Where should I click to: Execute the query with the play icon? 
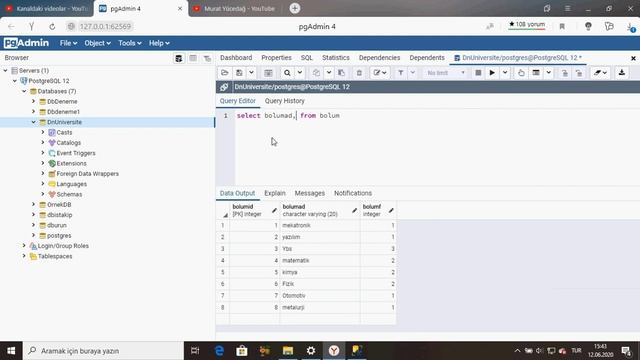click(x=492, y=73)
